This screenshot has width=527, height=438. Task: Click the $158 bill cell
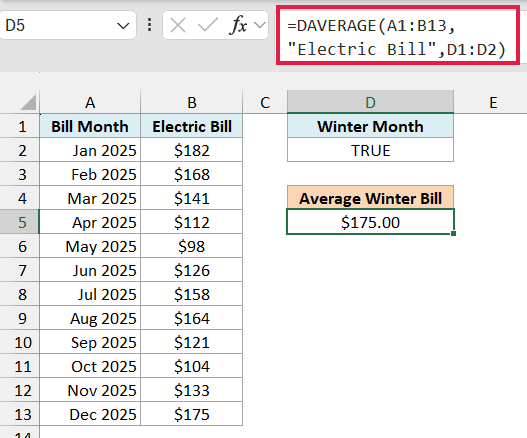point(192,294)
